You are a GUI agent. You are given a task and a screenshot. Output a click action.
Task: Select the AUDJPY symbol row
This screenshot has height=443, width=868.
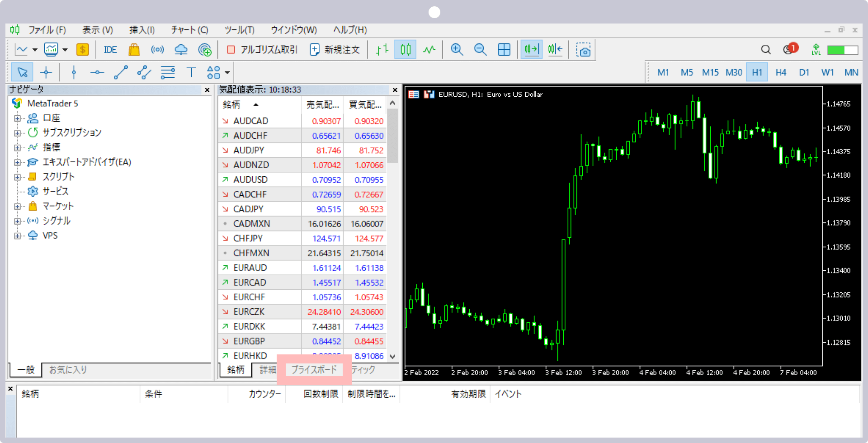(x=302, y=150)
